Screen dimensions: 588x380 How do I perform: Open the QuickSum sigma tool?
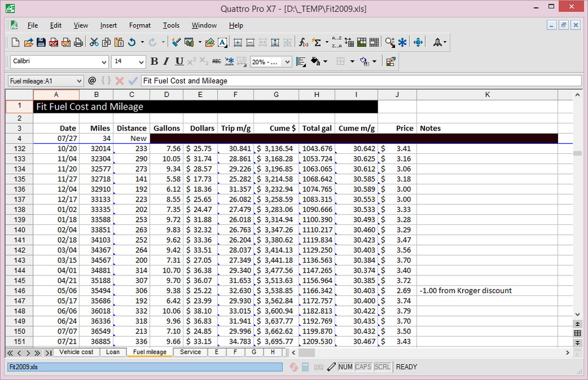[x=317, y=42]
